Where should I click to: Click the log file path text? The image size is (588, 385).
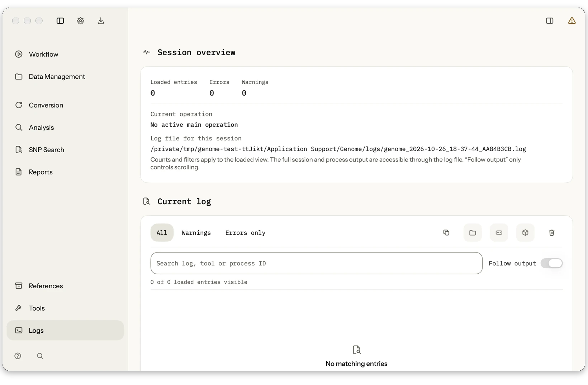pos(338,149)
